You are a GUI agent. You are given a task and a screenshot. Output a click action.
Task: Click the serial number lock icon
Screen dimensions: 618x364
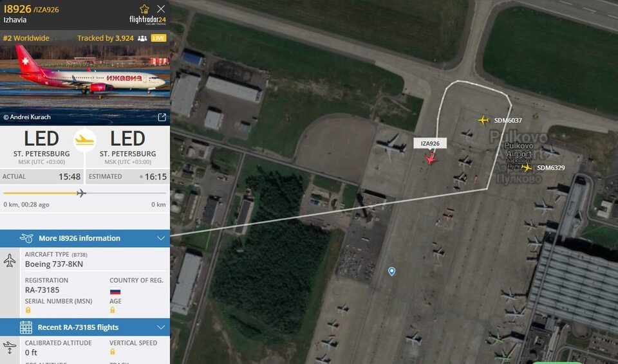[x=28, y=310]
